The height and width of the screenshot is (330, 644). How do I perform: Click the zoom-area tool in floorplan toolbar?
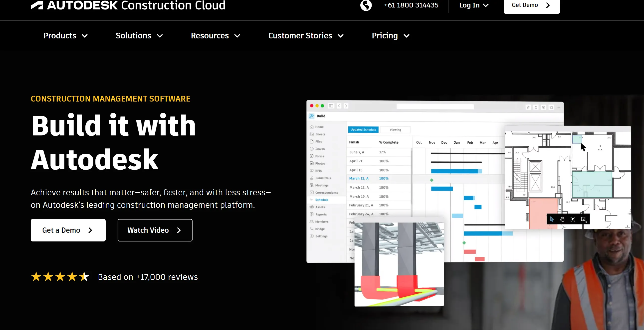tap(584, 219)
